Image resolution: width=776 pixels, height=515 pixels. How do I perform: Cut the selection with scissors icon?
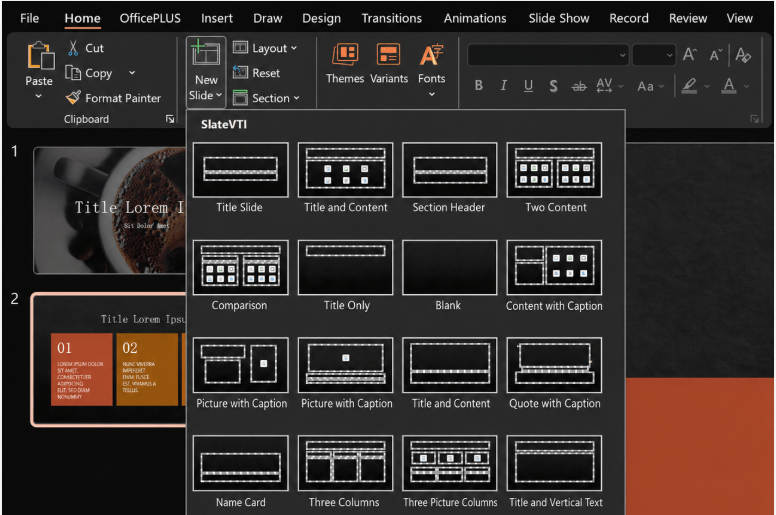73,48
